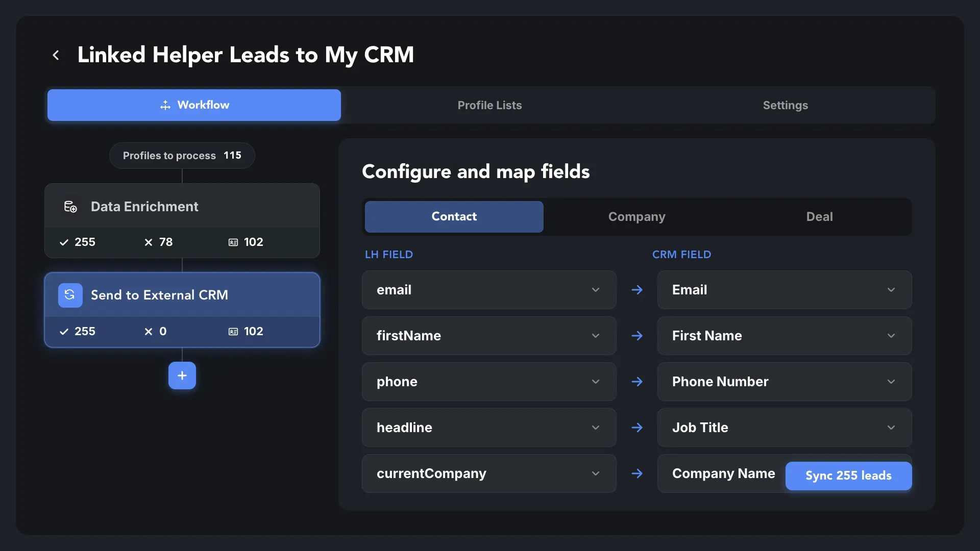Screen dimensions: 980x551
Task: Open the firstName LH field dropdown
Action: click(x=489, y=336)
